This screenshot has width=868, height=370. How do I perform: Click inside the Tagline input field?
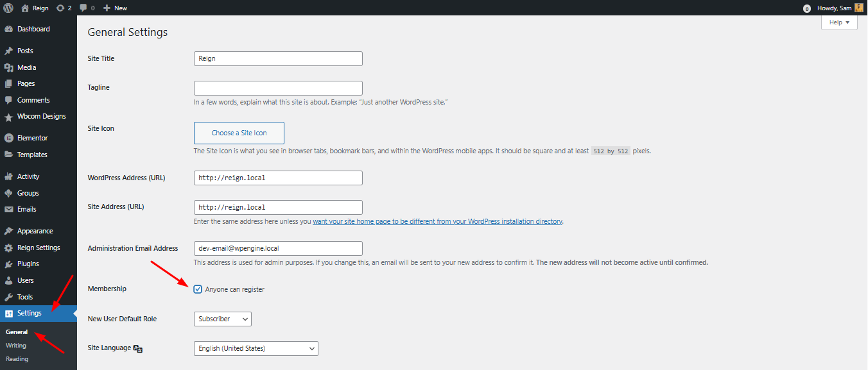pos(277,87)
